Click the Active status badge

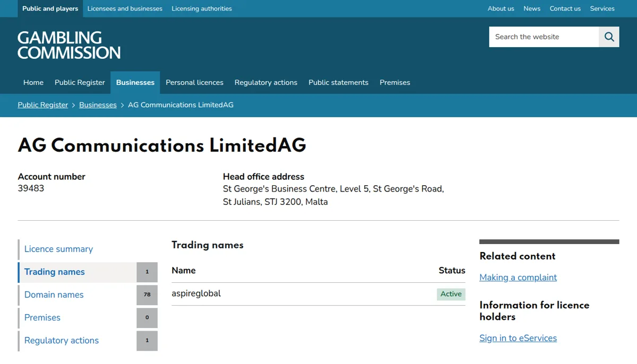[451, 294]
